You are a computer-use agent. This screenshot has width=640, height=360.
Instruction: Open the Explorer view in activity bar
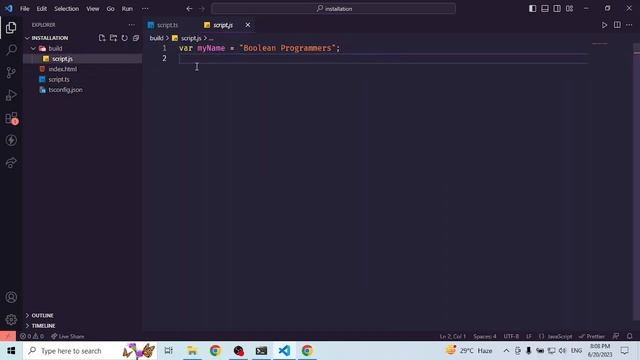(11, 28)
